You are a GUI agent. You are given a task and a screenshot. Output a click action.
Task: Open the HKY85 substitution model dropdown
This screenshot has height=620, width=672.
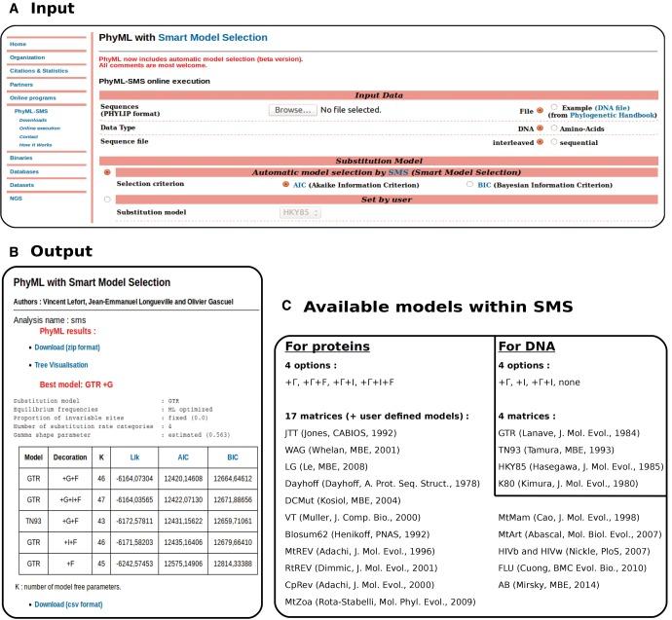[301, 212]
